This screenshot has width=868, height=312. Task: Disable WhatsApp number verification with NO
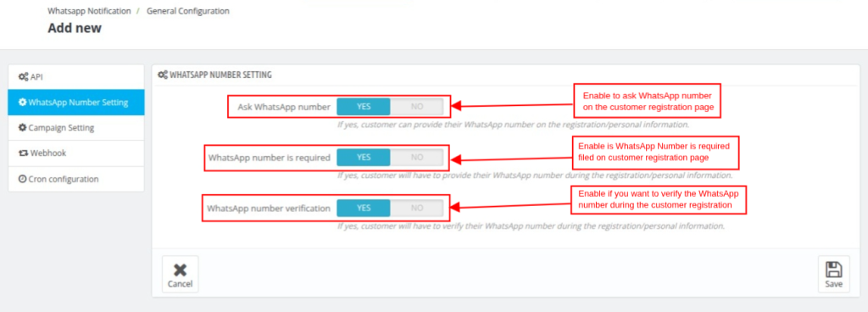[417, 209]
